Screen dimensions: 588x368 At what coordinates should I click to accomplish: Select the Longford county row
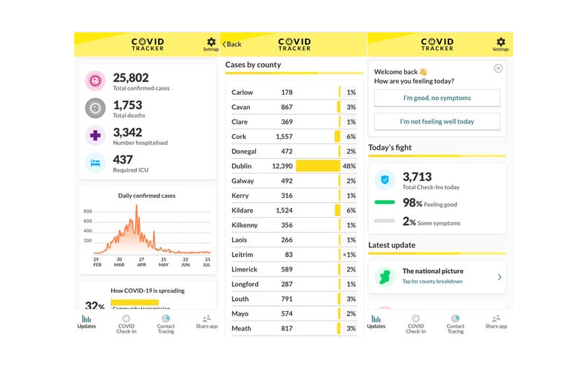295,284
